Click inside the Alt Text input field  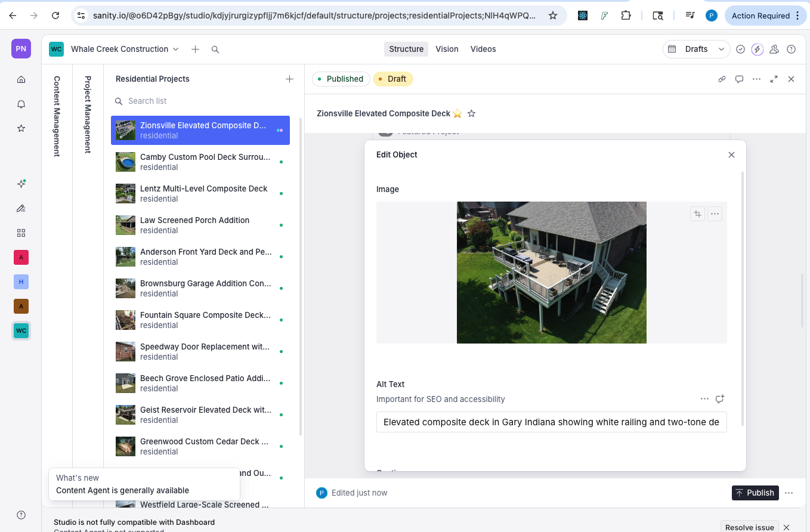coord(551,422)
